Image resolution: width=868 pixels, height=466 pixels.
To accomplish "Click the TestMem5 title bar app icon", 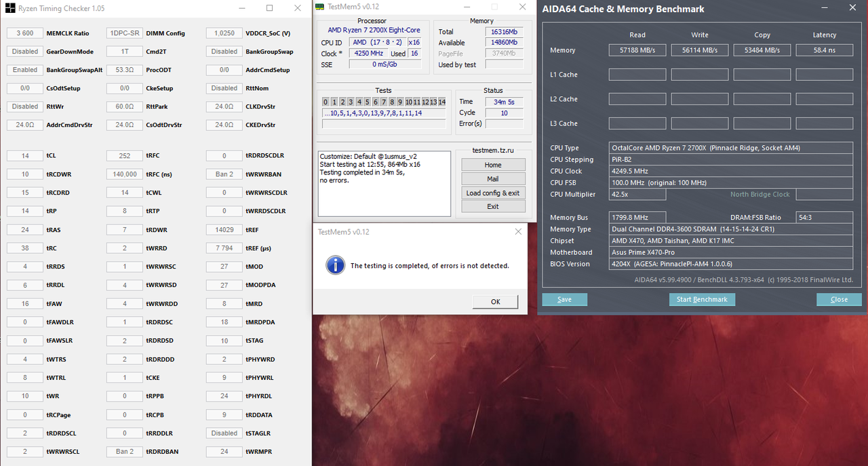I will click(x=320, y=7).
